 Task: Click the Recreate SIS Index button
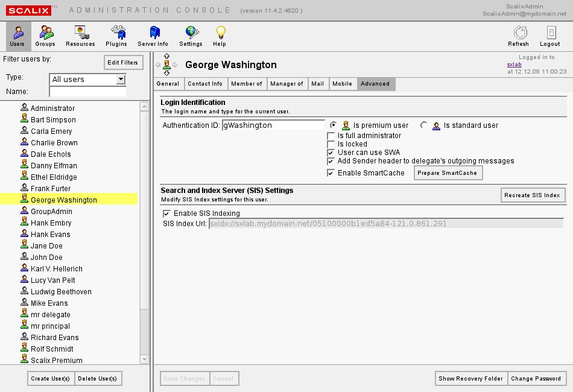533,195
